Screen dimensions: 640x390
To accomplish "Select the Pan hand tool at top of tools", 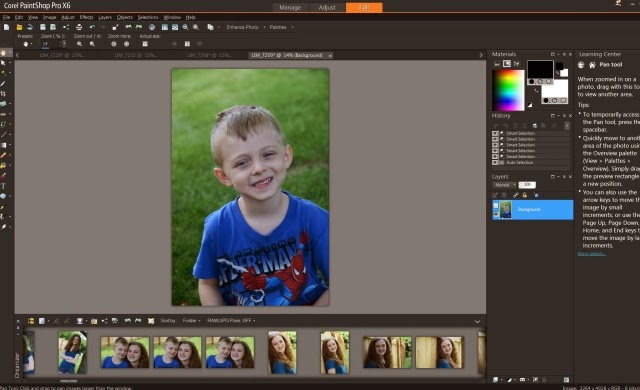I will pyautogui.click(x=3, y=53).
